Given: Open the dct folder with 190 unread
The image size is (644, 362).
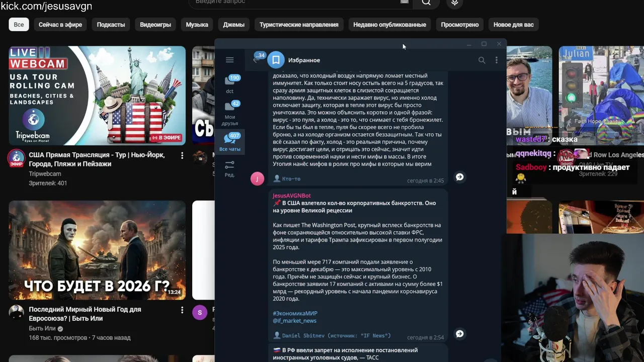Looking at the screenshot, I should click(230, 84).
